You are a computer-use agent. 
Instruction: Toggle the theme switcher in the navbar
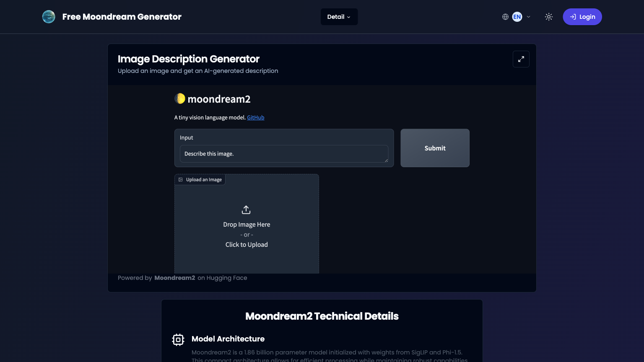coord(548,17)
